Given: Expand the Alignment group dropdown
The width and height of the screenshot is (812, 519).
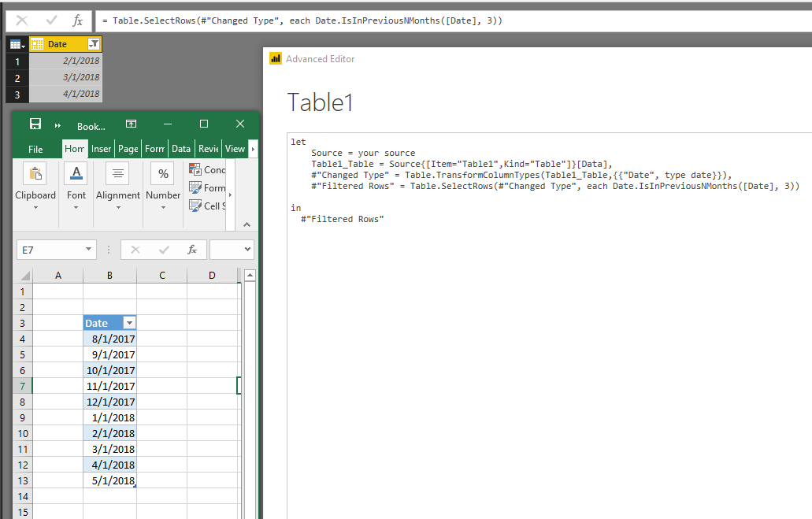Looking at the screenshot, I should click(118, 208).
